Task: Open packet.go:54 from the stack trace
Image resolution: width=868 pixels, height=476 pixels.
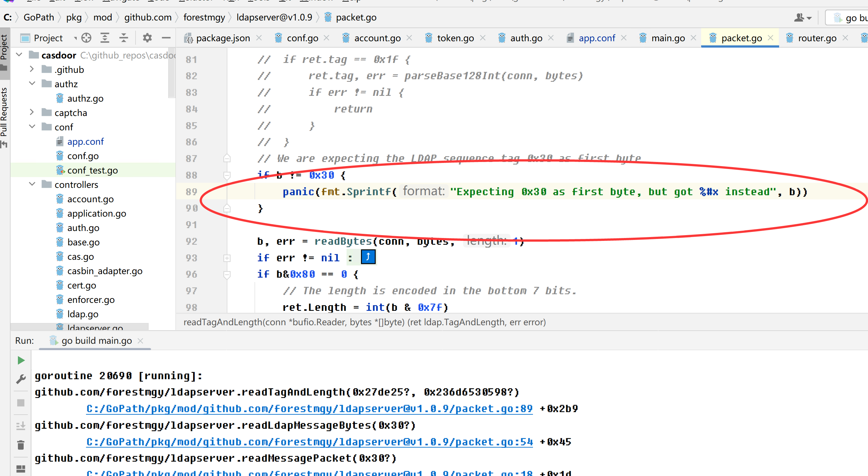Action: click(x=310, y=442)
